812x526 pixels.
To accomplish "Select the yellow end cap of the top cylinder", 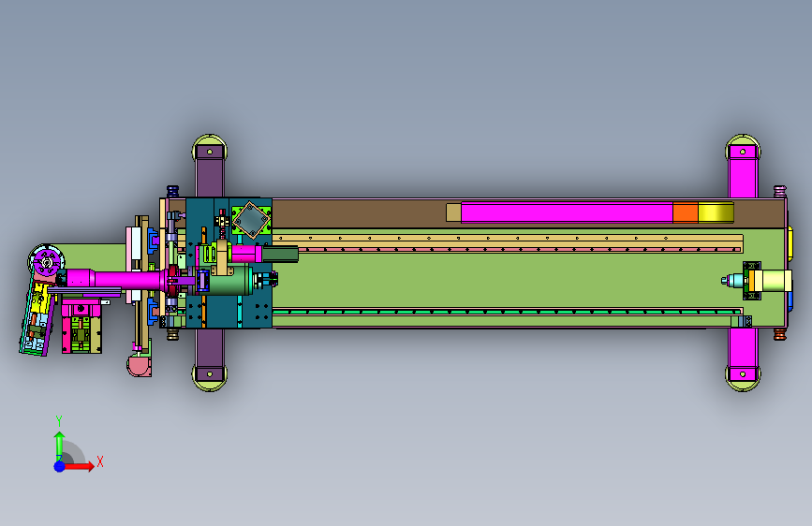I will tap(716, 212).
